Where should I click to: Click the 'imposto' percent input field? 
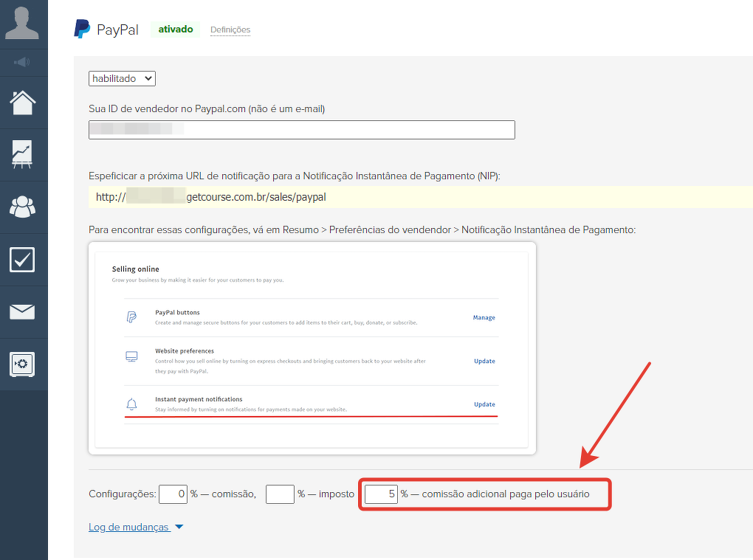pyautogui.click(x=280, y=494)
